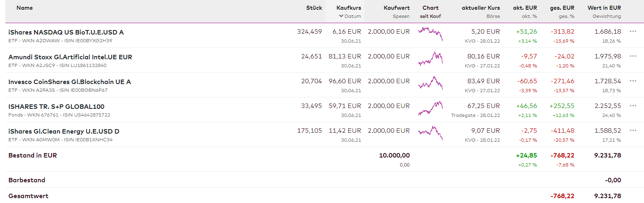The height and width of the screenshot is (203, 644).
Task: Open iShares NASDAQ US BioT.U.E.USD A link
Action: 66,32
